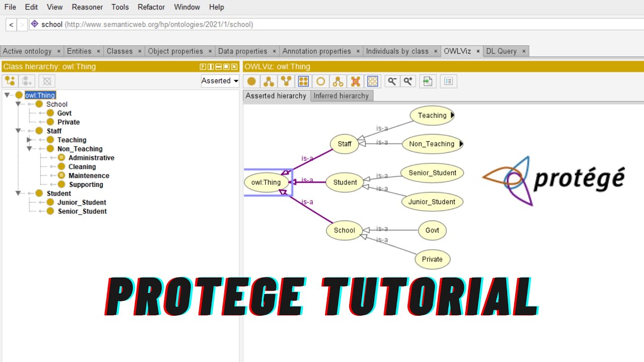This screenshot has width=644, height=362.
Task: Export OWLViz graph to image
Action: (428, 81)
